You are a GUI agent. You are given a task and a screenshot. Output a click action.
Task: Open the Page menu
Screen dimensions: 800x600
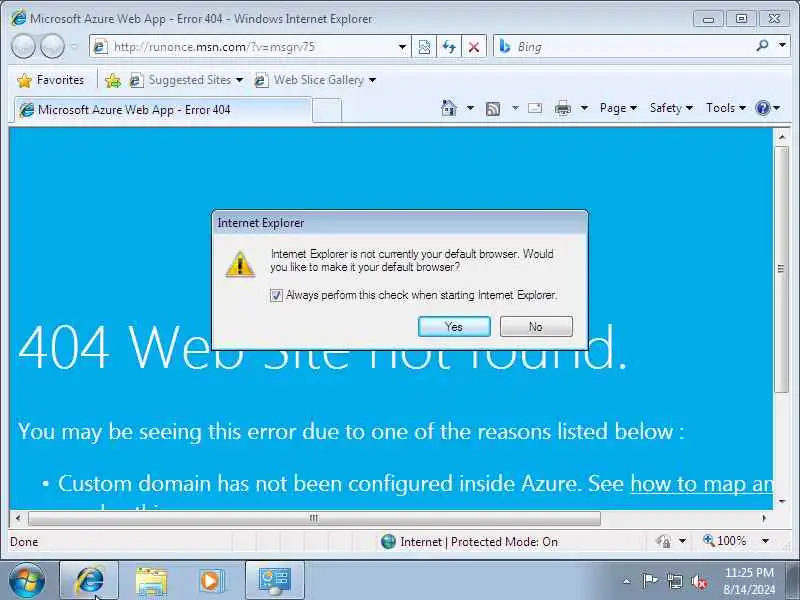(618, 108)
